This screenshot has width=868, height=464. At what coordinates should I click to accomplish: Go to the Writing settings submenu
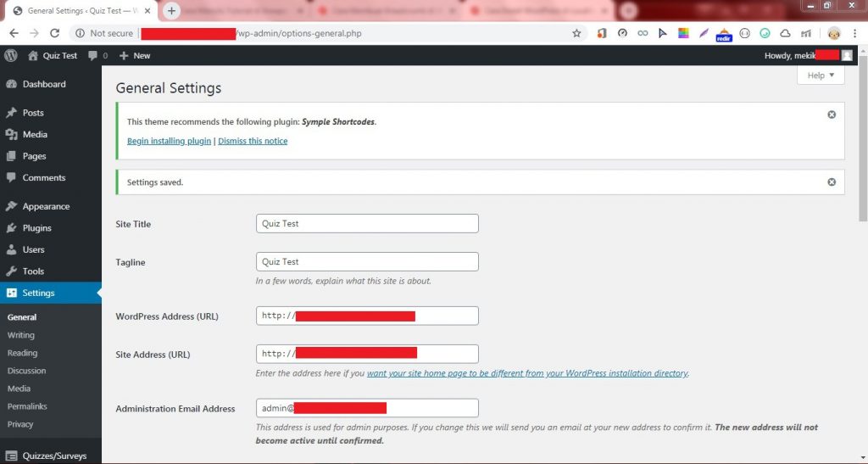[x=21, y=335]
